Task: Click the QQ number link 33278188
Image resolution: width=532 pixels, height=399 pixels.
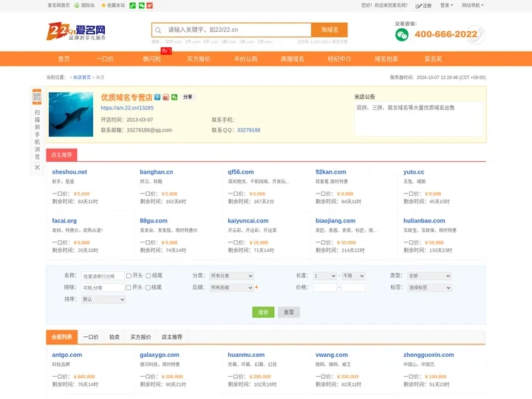Action: click(248, 130)
